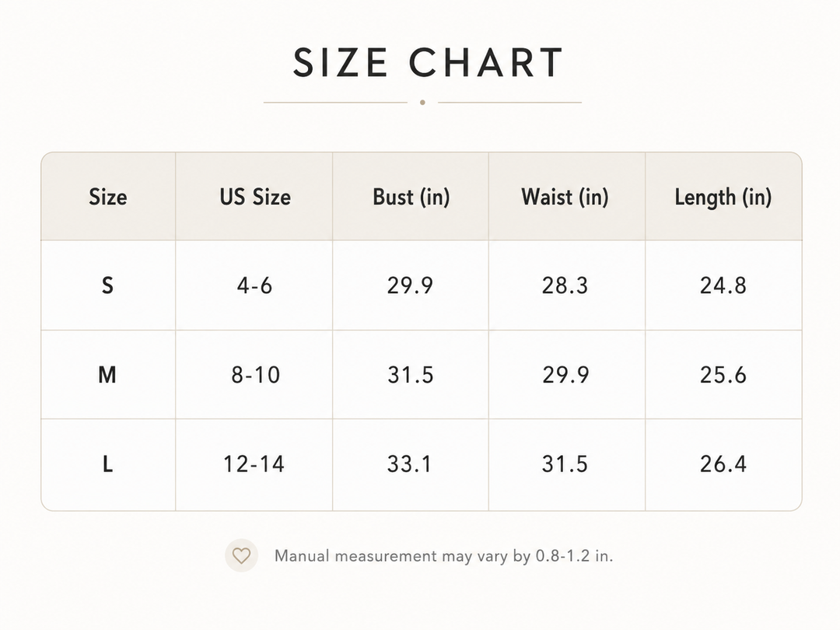
Task: Click the 12-14 US size cell
Action: 254,464
